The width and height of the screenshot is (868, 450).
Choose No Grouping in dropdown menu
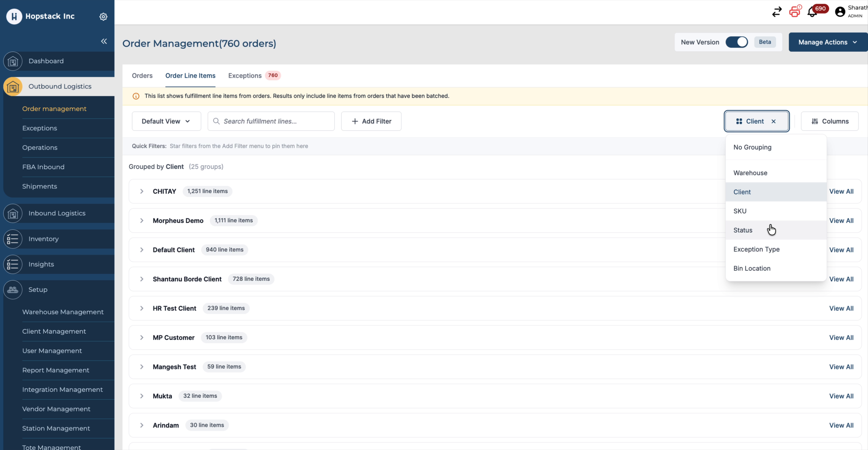coord(776,147)
